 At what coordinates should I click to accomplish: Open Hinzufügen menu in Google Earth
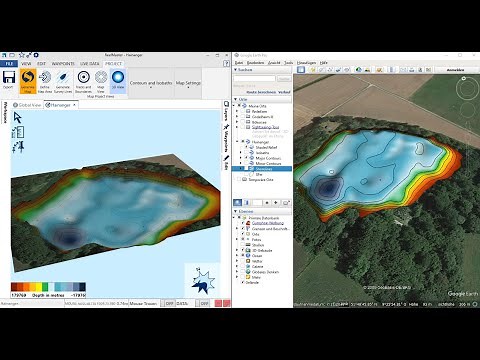tap(306, 62)
